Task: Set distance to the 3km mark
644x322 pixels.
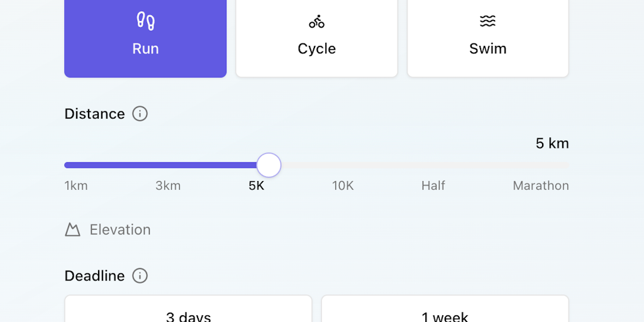Action: click(168, 186)
